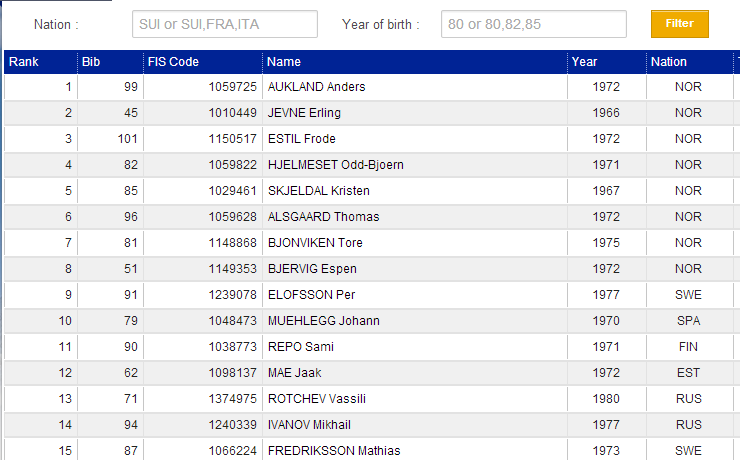Select ALSGAARD Thomas row name
This screenshot has height=460, width=740.
click(323, 217)
